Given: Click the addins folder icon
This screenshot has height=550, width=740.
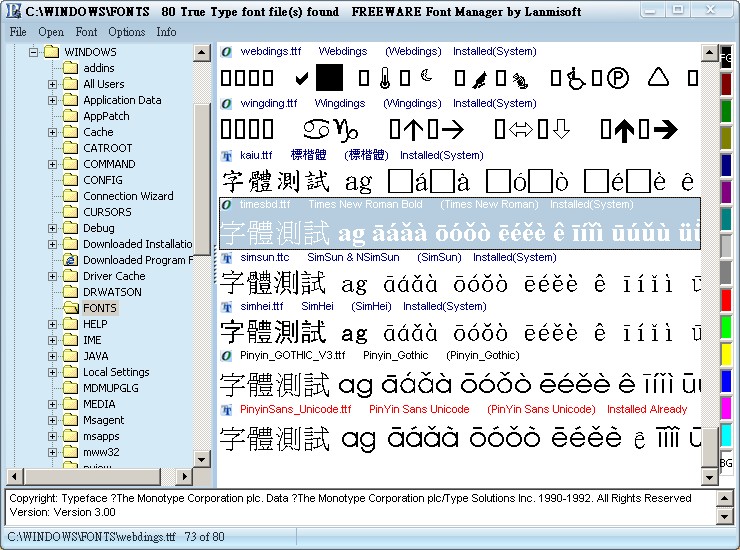Looking at the screenshot, I should tap(71, 68).
